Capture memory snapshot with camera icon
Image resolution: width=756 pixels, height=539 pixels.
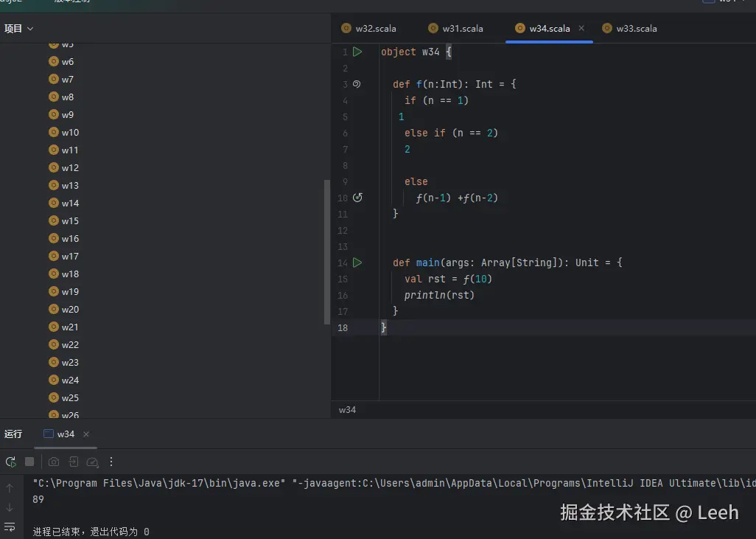coord(54,462)
